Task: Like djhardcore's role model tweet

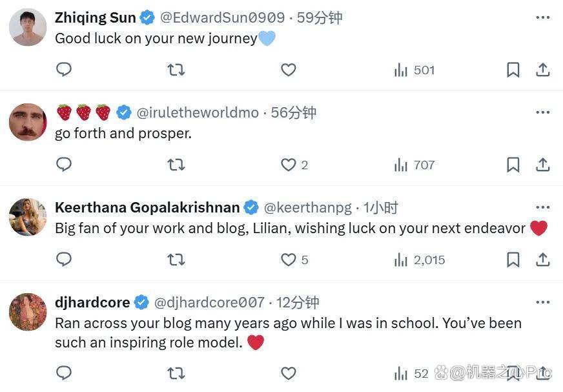Action: (x=289, y=373)
